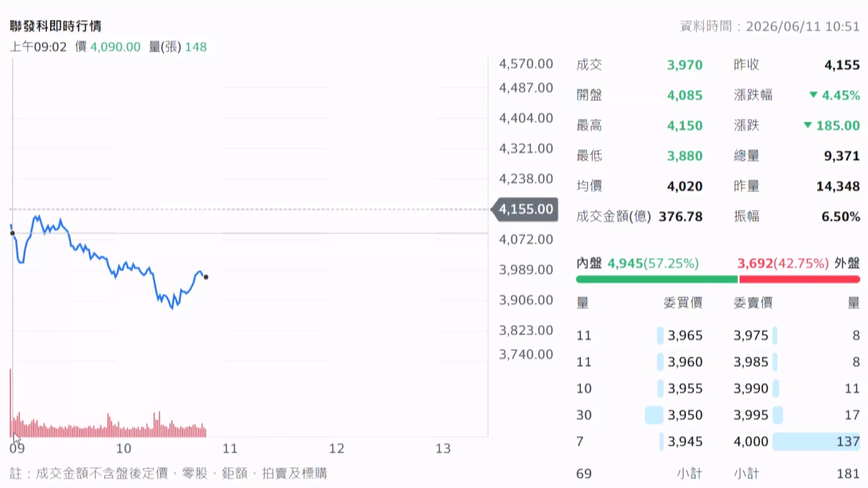
Task: Click the 委買價 column header
Action: (683, 302)
